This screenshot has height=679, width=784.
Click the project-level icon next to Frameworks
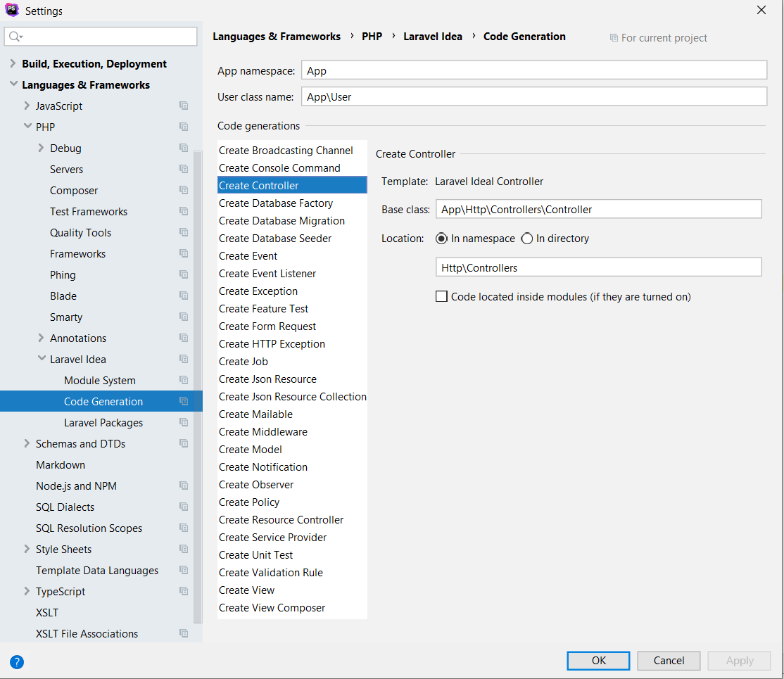pyautogui.click(x=184, y=253)
